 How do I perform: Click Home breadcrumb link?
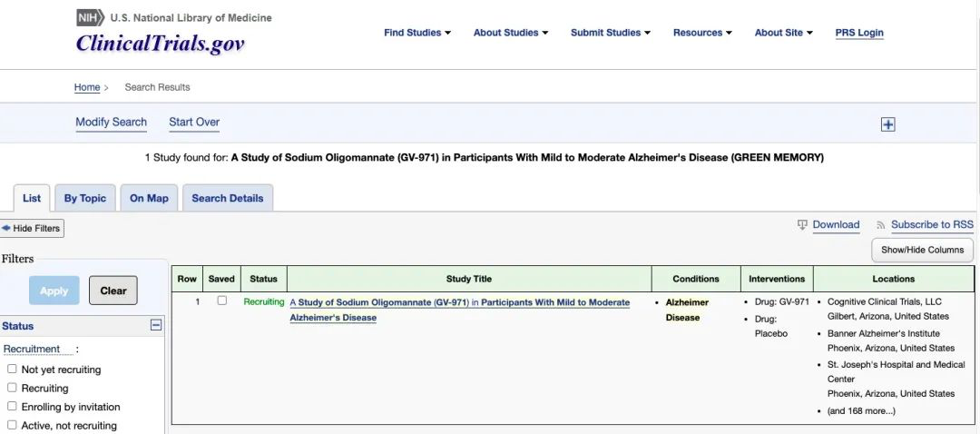click(x=87, y=87)
